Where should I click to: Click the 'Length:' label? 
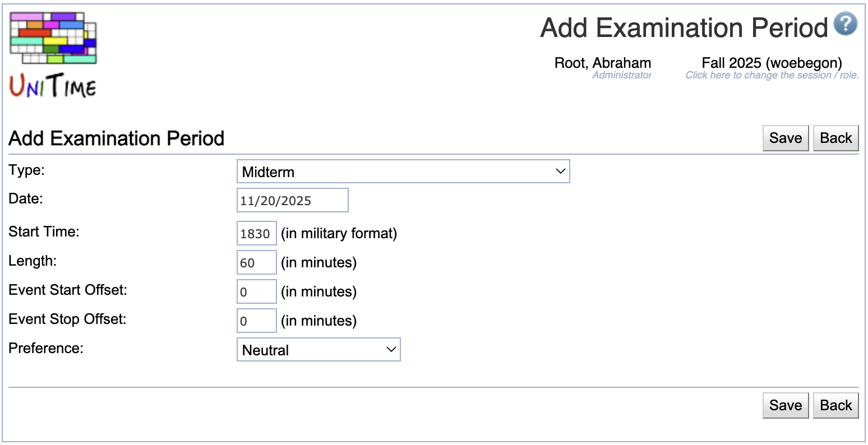33,261
